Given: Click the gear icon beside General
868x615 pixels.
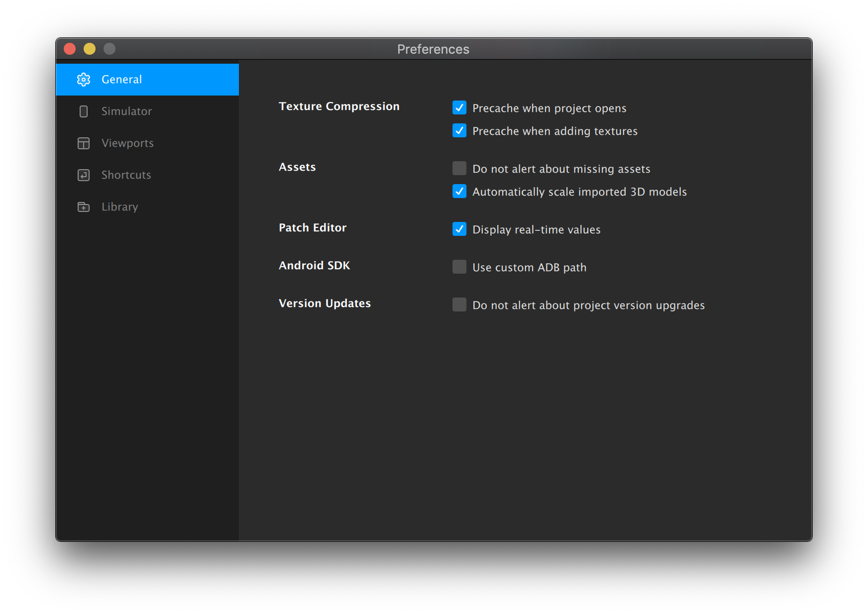Looking at the screenshot, I should [84, 80].
